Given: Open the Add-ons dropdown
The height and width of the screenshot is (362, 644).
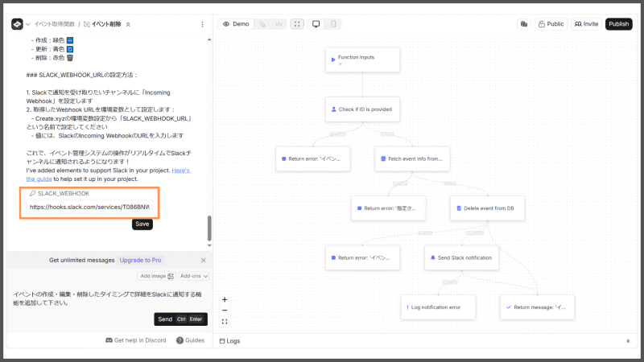Looking at the screenshot, I should [194, 276].
